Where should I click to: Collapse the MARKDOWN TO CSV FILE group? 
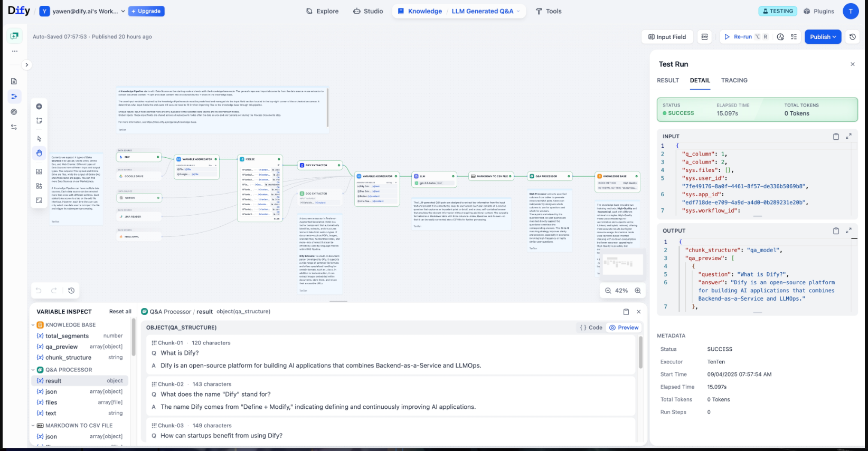tap(33, 426)
